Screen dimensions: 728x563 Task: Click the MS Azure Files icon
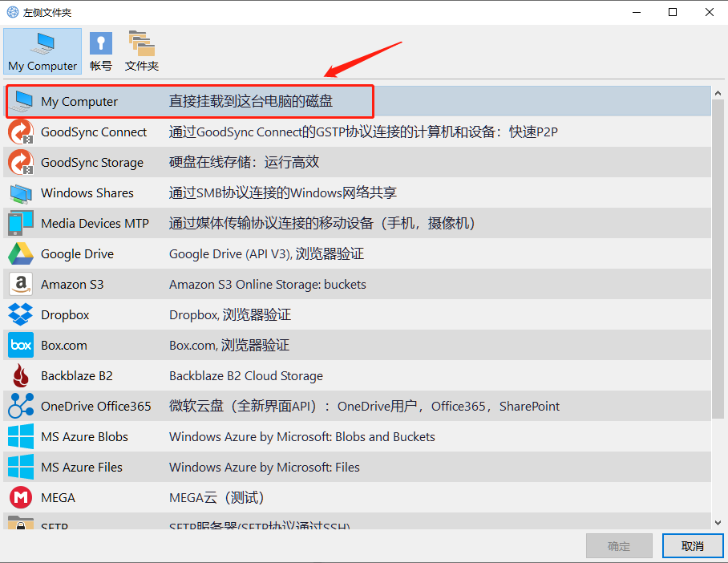click(x=21, y=467)
